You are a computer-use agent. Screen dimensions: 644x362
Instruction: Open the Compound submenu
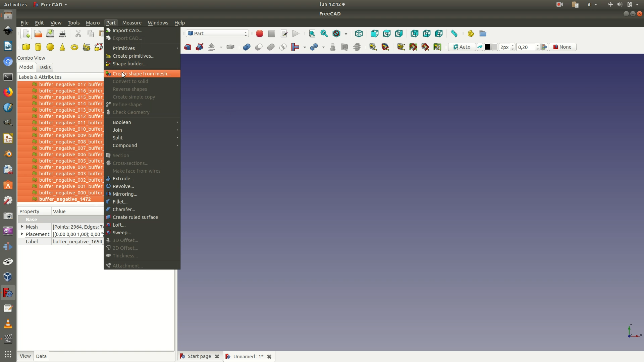142,145
